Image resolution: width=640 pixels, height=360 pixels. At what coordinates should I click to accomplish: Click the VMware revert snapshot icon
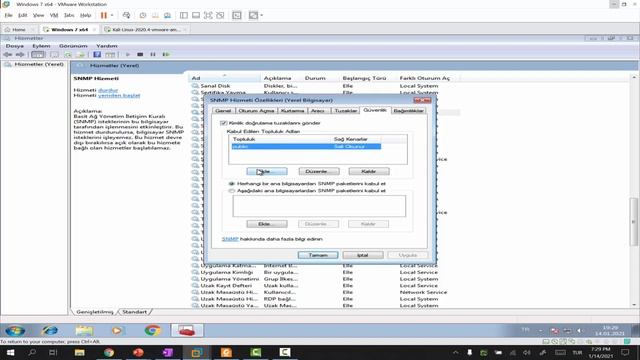pyautogui.click(x=155, y=15)
